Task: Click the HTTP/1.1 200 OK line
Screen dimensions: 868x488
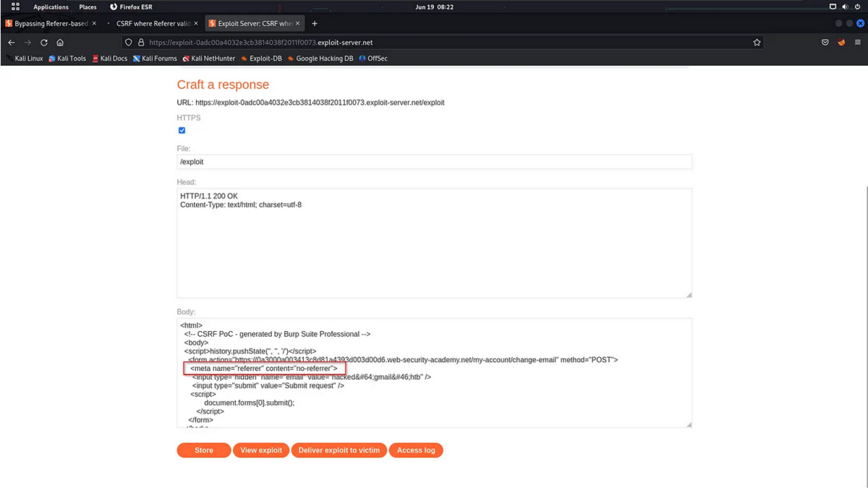Action: pyautogui.click(x=209, y=196)
